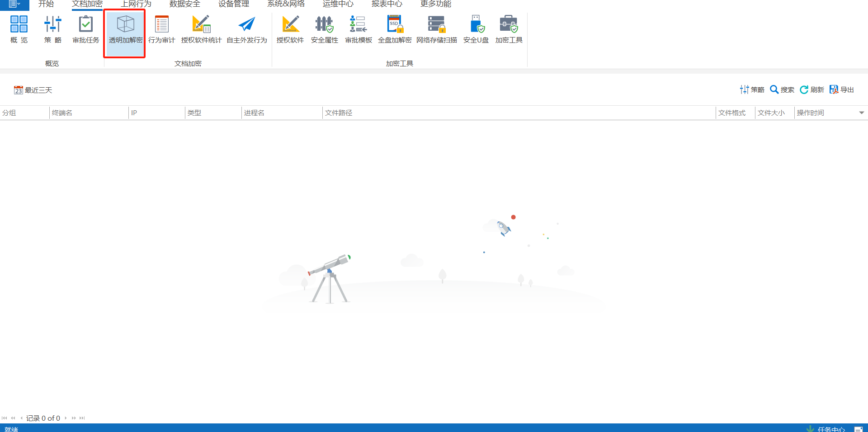The image size is (868, 432).
Task: Open the 概览 overview icon
Action: point(19,30)
